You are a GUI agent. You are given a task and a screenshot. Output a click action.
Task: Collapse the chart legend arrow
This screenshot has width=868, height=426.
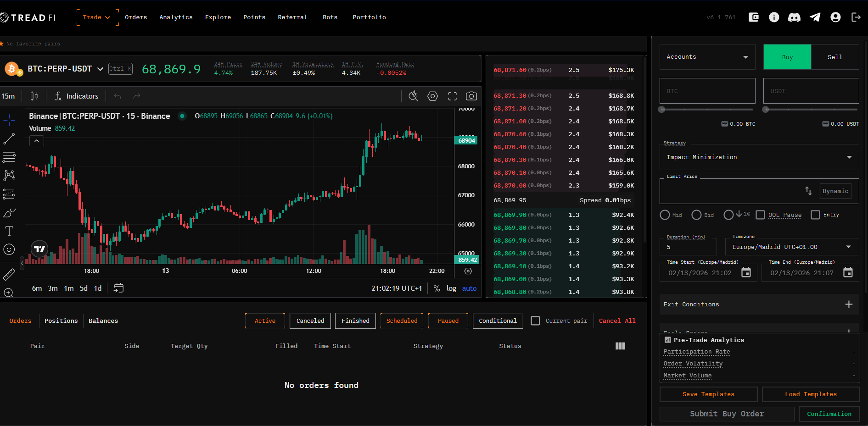pos(37,141)
